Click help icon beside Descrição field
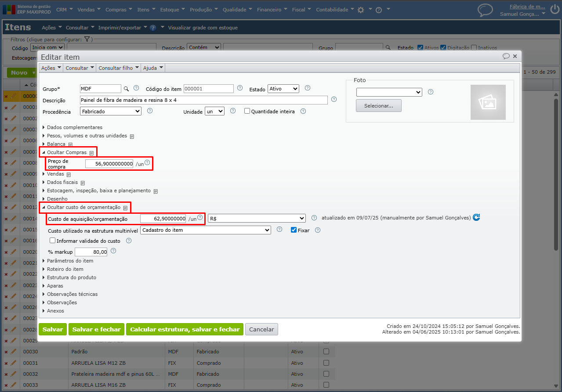This screenshot has width=562, height=392. point(334,99)
